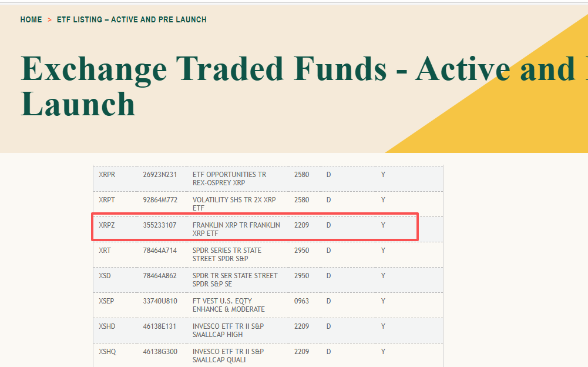This screenshot has width=588, height=367.
Task: Select code 0963 in the XSEP row
Action: 301,301
